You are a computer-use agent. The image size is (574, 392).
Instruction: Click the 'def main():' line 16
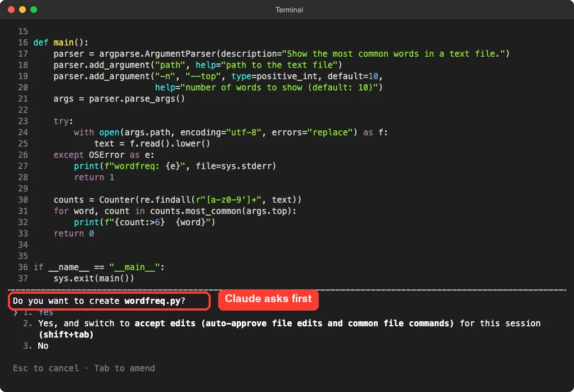click(x=61, y=43)
